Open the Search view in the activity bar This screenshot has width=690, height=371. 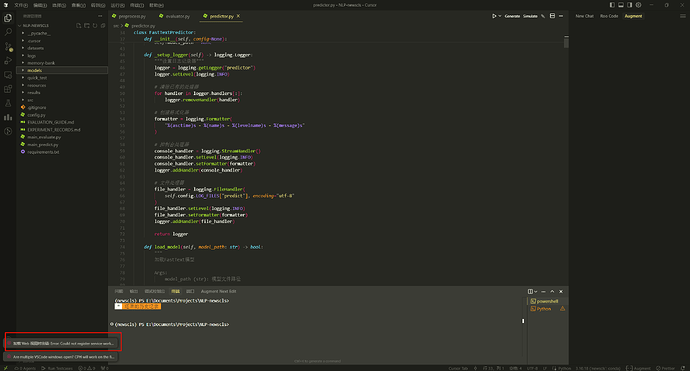tap(8, 32)
